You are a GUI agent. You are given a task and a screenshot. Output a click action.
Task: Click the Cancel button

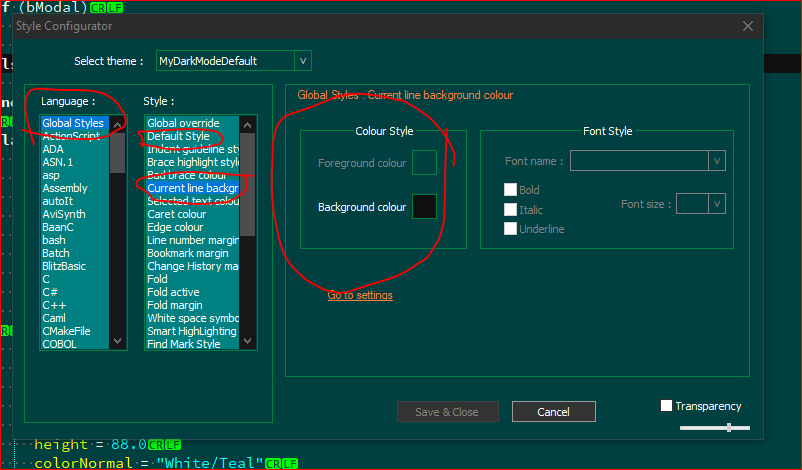(x=553, y=412)
